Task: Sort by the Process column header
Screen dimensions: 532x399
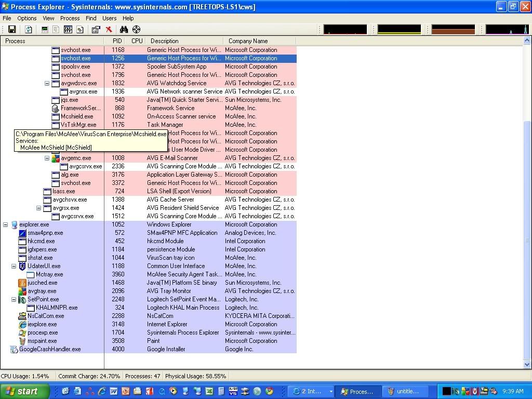Action: (x=52, y=41)
